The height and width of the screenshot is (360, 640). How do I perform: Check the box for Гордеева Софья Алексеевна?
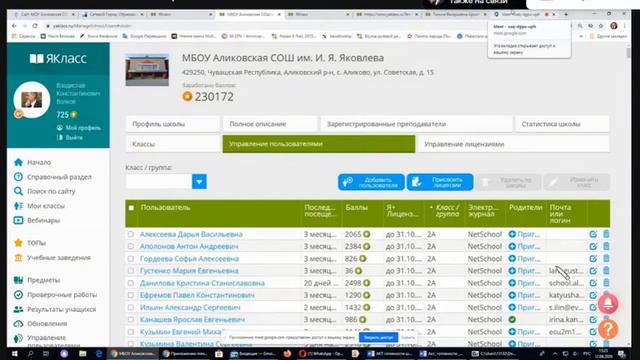coord(131,259)
